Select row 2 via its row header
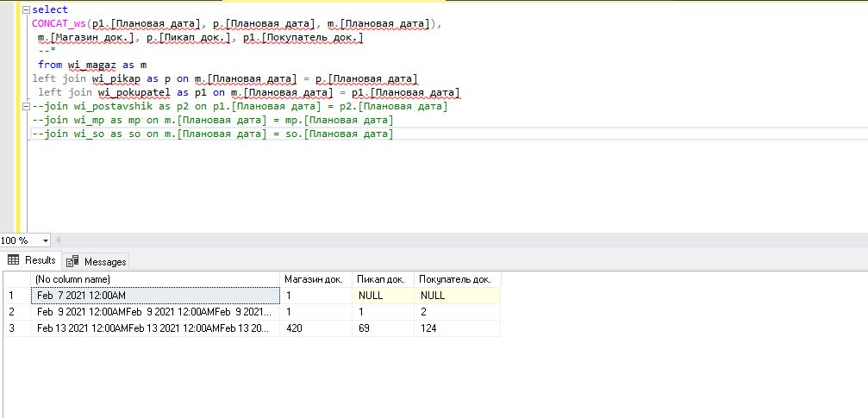Screen dimensions: 868x418 pyautogui.click(x=14, y=312)
